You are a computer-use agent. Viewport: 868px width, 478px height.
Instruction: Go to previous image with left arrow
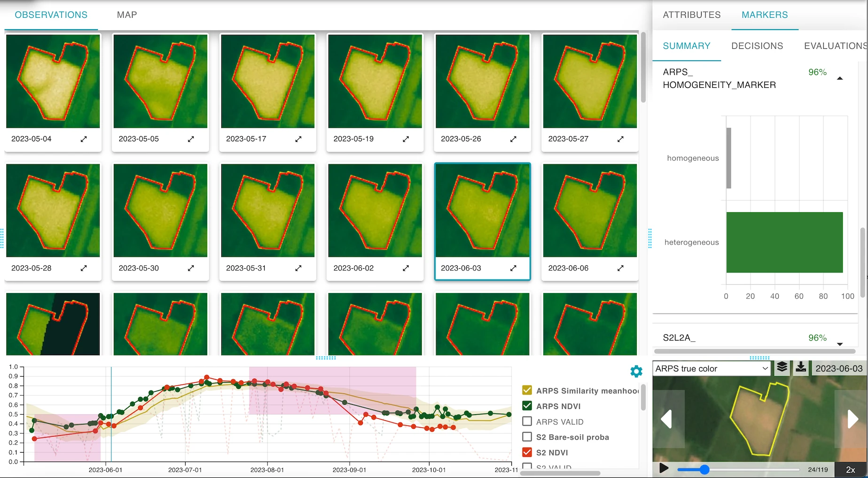666,419
